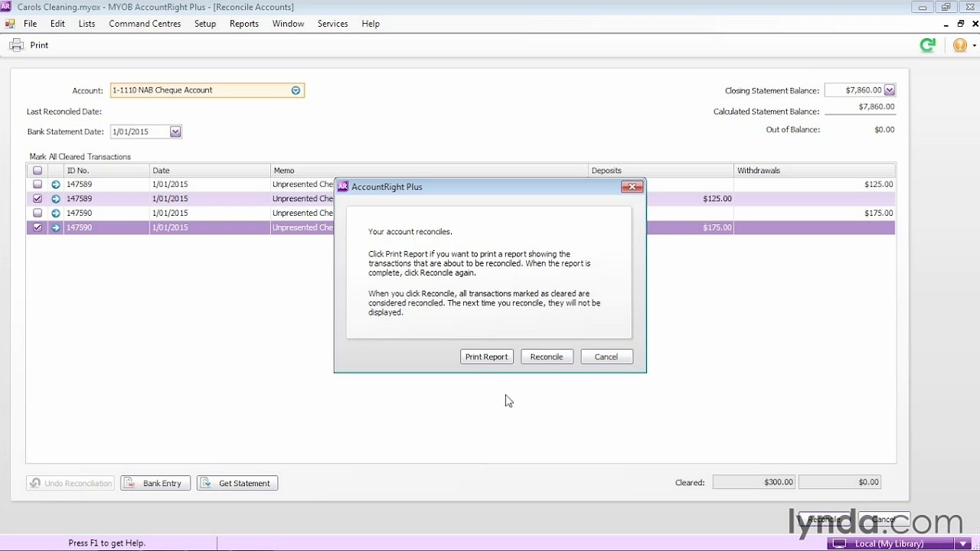Screen dimensions: 980x551
Task: Open the Bank Statement Date calendar dropdown
Action: click(x=175, y=132)
